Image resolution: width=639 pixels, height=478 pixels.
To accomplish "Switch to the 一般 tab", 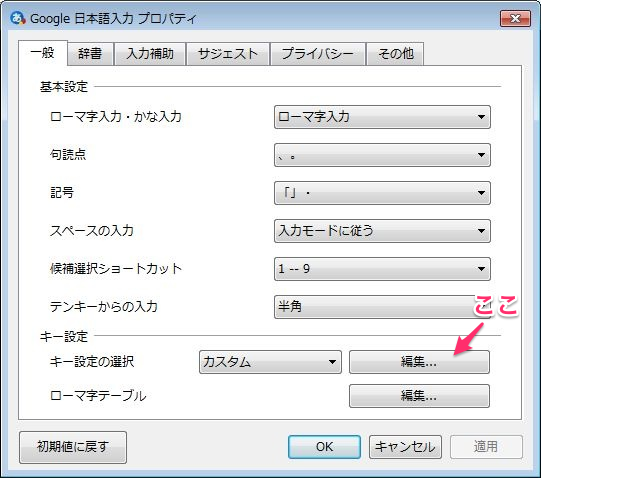I will (43, 53).
